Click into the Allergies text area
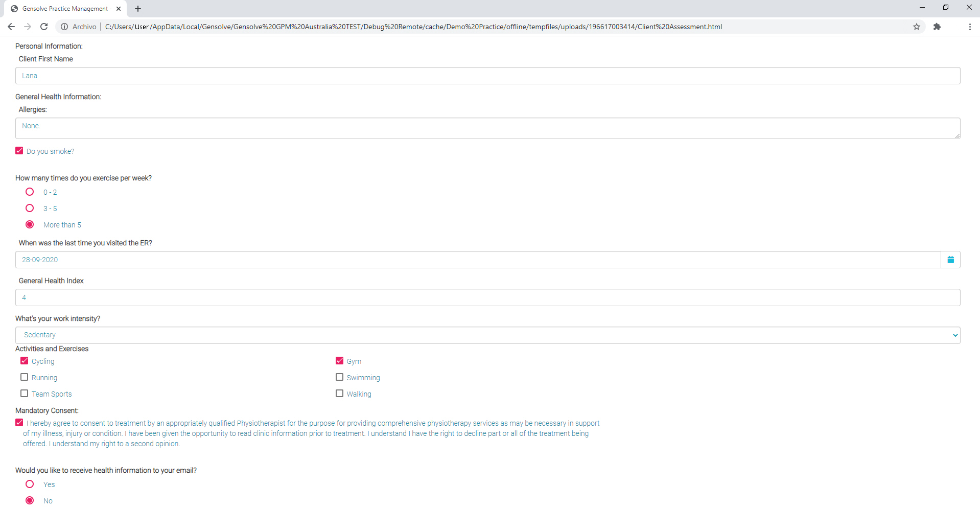 [487, 128]
